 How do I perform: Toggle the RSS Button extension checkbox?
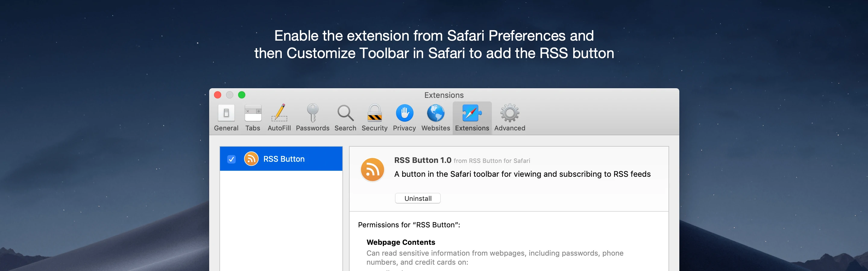[x=231, y=159]
